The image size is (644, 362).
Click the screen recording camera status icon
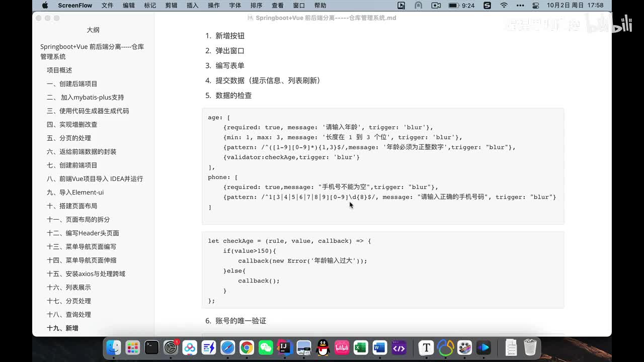point(436,6)
